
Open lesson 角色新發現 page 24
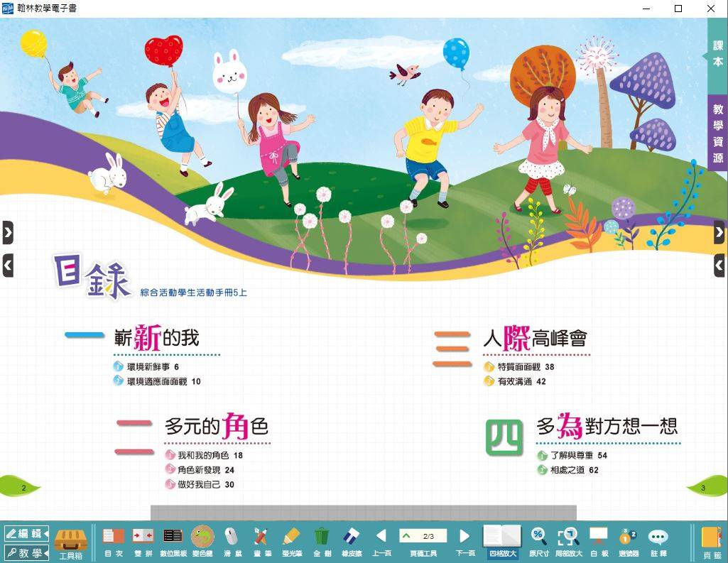(x=200, y=470)
